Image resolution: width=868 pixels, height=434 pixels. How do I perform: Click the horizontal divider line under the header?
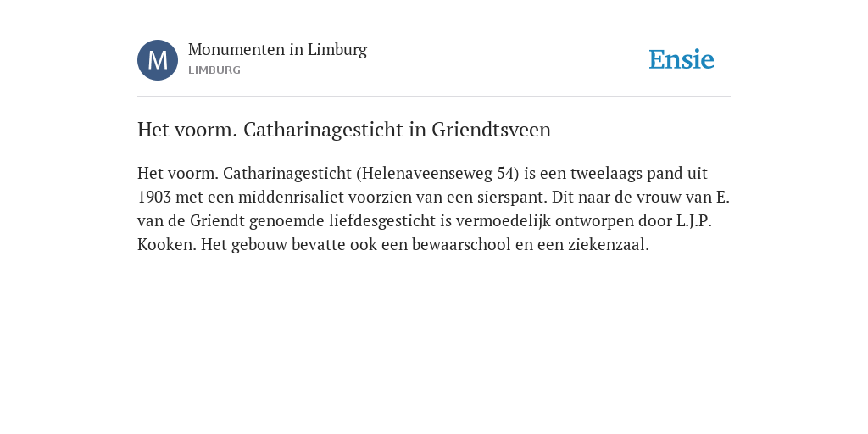coord(434,97)
